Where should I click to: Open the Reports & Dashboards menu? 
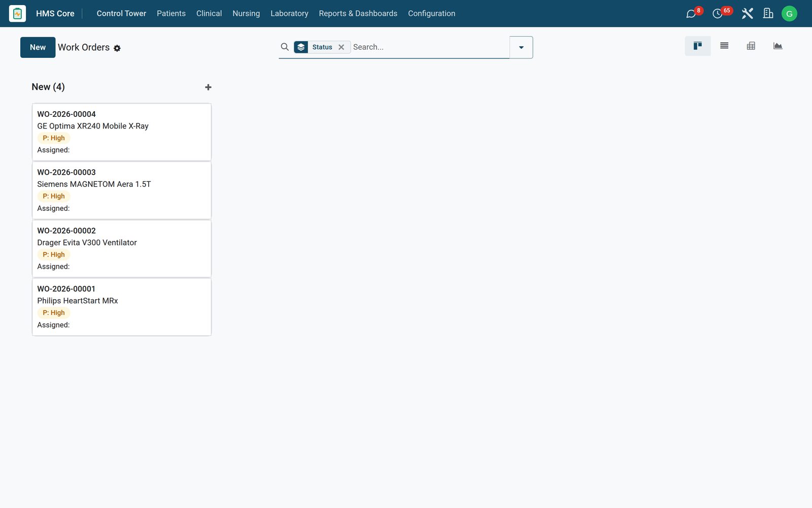(x=358, y=13)
